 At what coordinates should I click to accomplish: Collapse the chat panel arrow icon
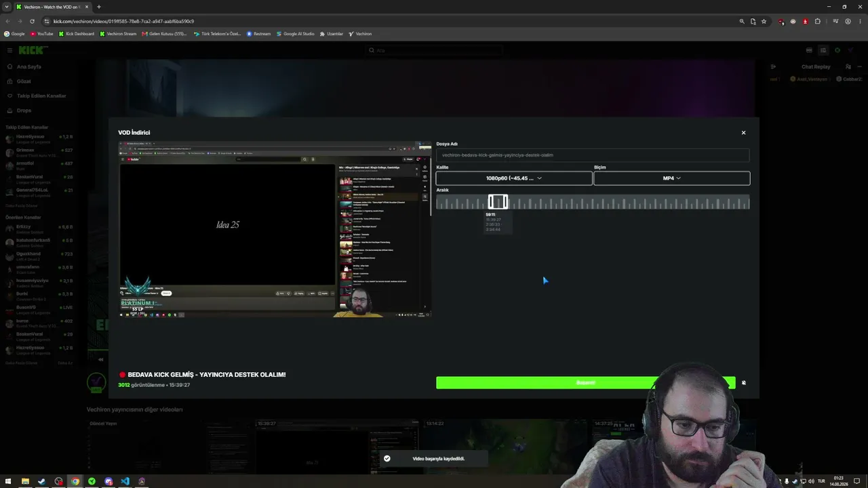coord(773,67)
